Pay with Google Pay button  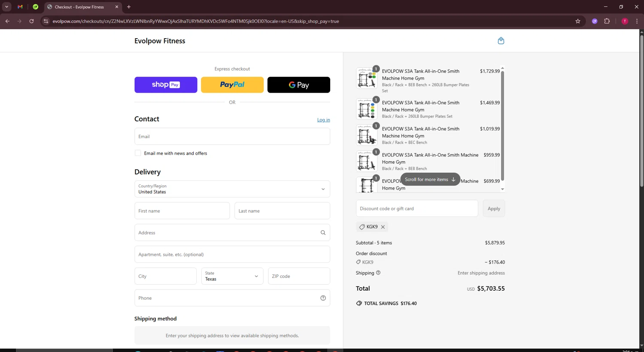coord(299,85)
